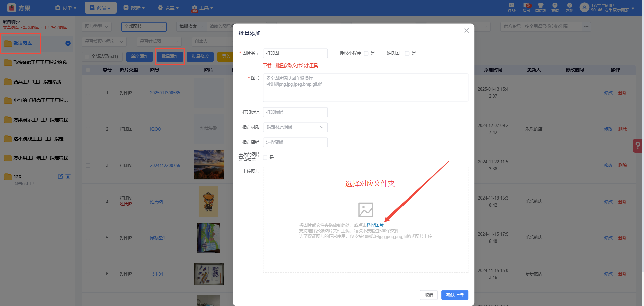Open the 商品 menu
This screenshot has height=306, width=644.
(101, 8)
